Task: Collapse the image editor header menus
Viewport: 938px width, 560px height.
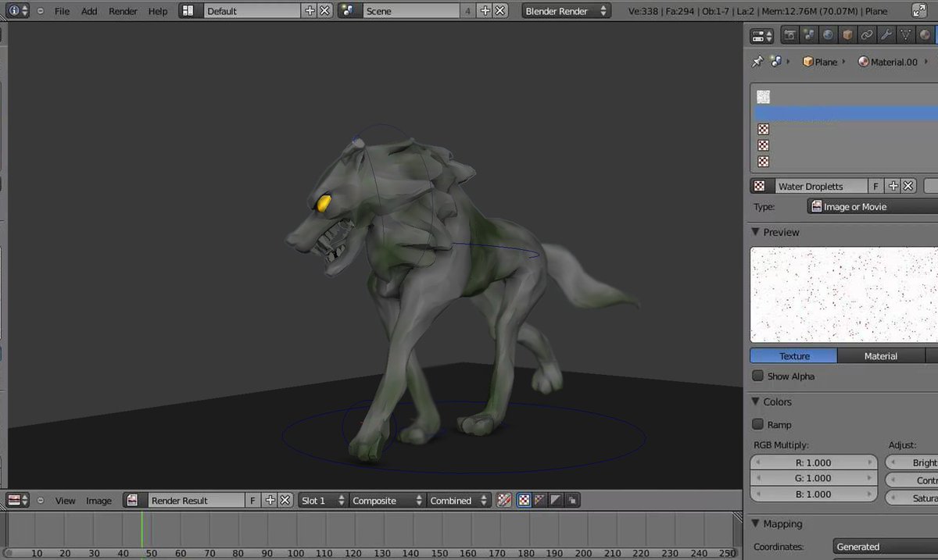Action: (41, 501)
